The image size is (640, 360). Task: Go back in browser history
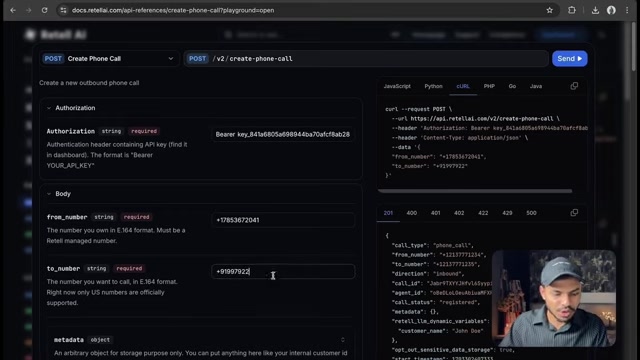point(13,10)
